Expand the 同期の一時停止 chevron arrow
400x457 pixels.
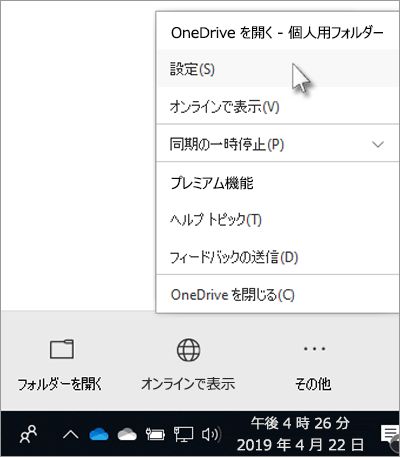coord(378,144)
